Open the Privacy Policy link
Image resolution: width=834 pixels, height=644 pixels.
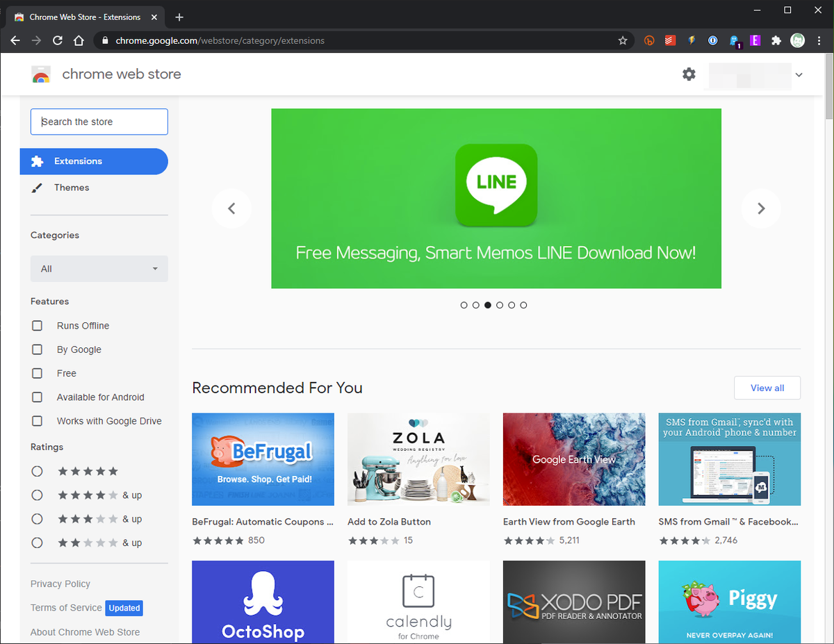pyautogui.click(x=60, y=584)
